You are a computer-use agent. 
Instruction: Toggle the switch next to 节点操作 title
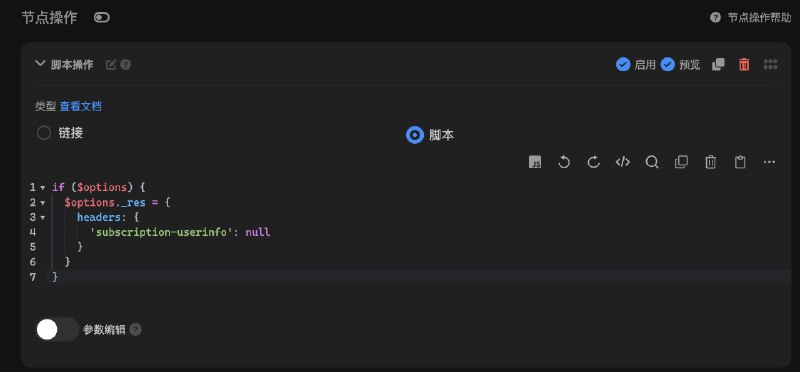click(102, 18)
